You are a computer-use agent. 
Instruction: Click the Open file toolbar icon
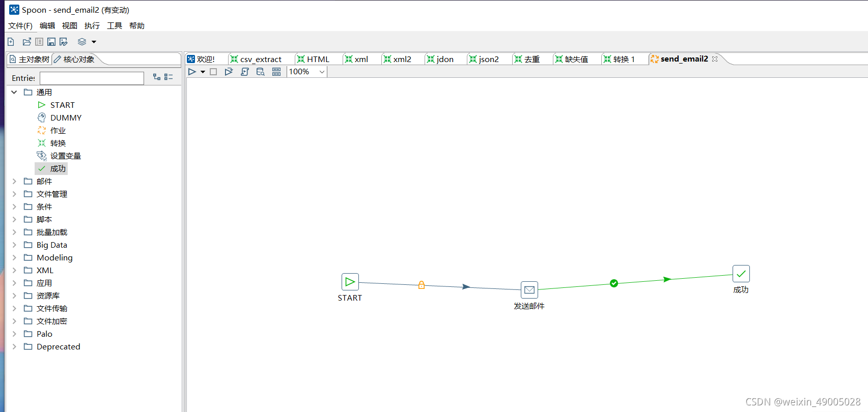point(26,42)
